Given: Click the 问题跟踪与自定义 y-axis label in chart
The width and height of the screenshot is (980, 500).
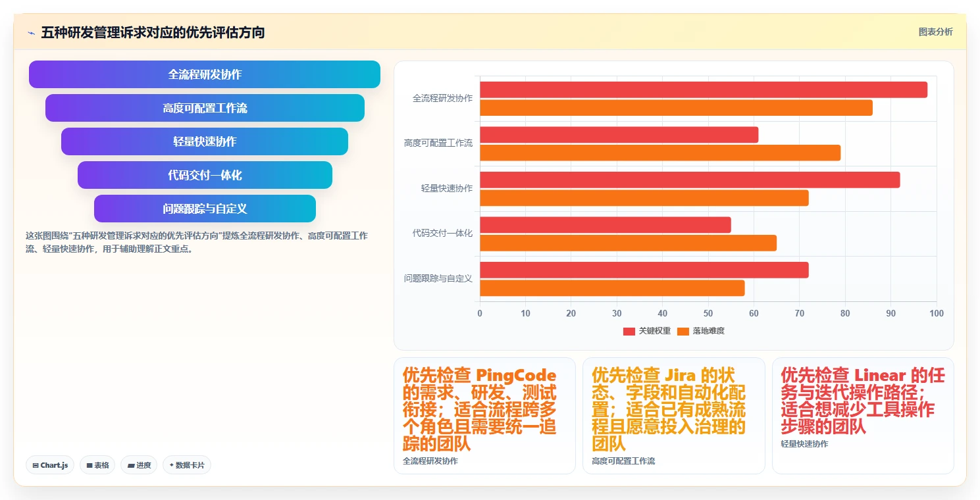Looking at the screenshot, I should pos(438,278).
